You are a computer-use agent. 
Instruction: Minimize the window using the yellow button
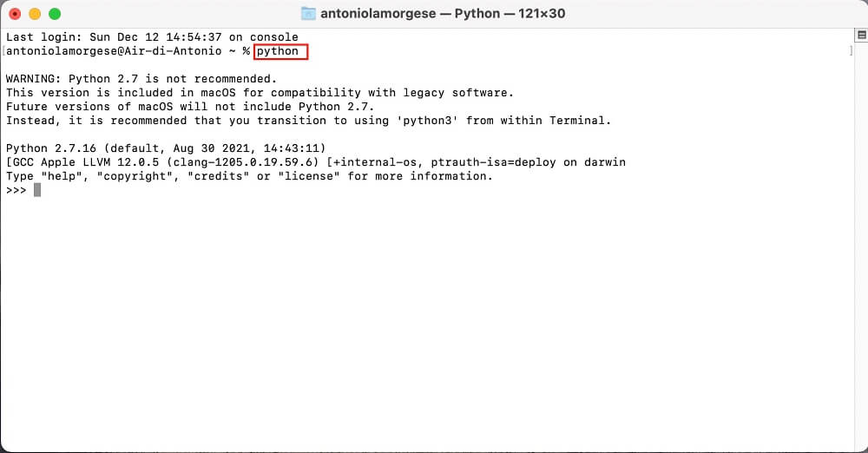coord(35,14)
